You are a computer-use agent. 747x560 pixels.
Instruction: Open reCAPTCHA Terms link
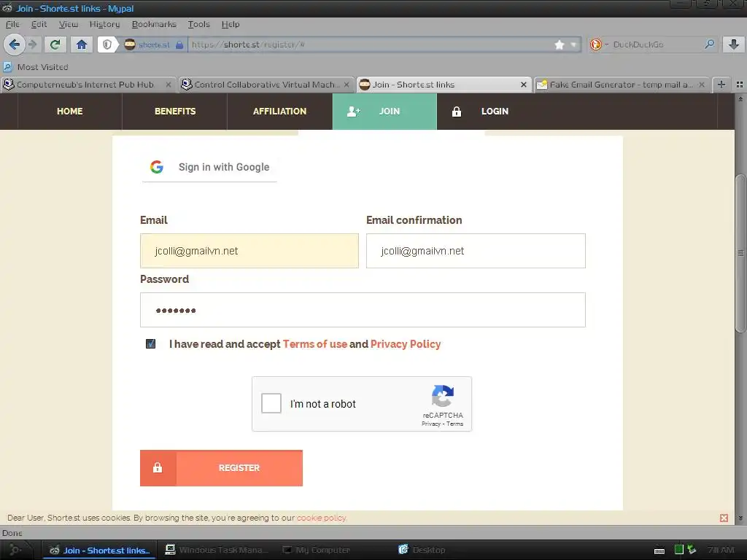click(454, 424)
